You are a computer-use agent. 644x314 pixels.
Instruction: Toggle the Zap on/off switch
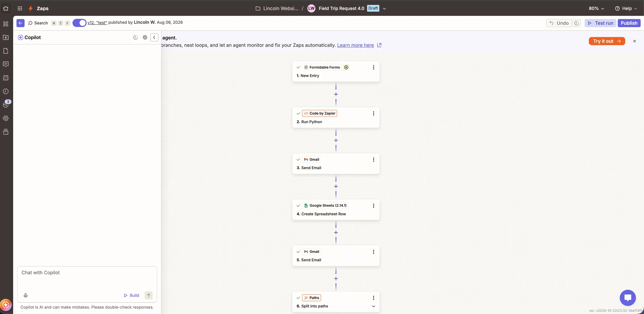click(x=80, y=23)
